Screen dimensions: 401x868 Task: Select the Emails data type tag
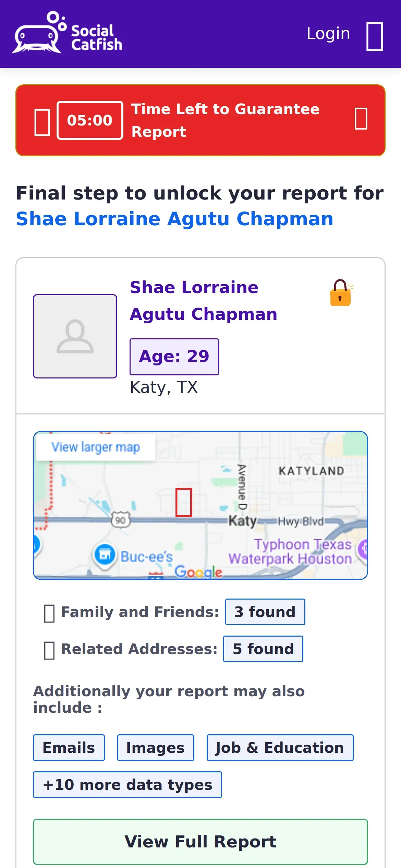pos(69,747)
